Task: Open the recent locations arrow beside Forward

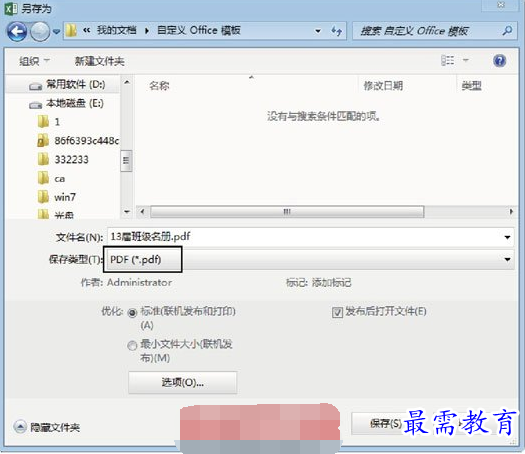Action: point(57,31)
